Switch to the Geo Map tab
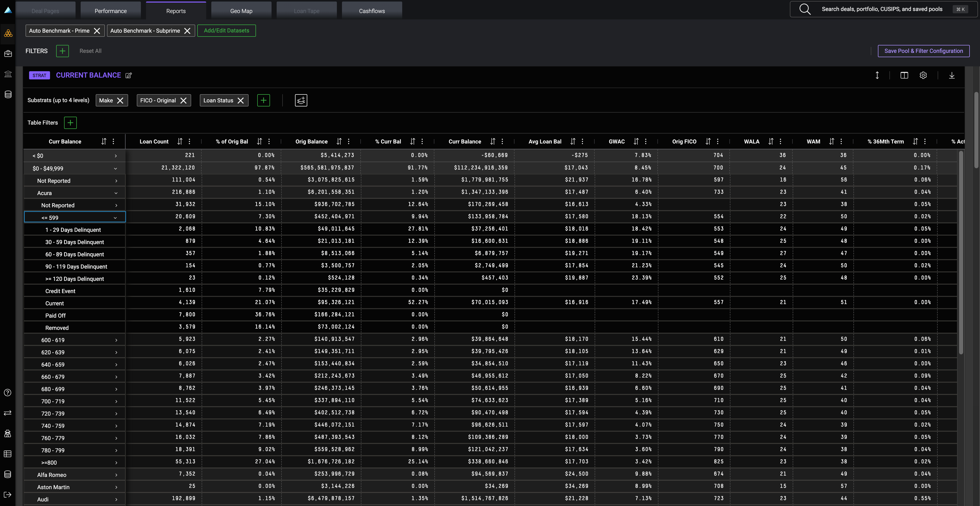The height and width of the screenshot is (506, 980). (241, 11)
